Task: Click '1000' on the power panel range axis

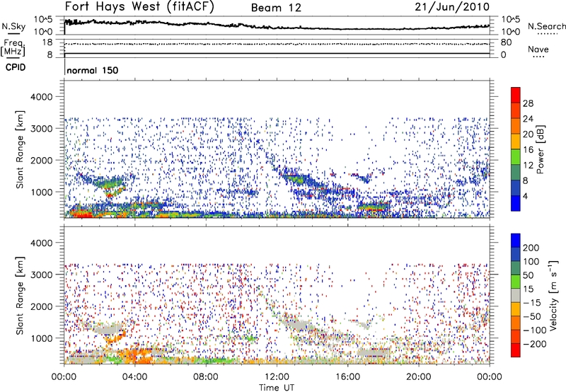Action: pos(41,192)
